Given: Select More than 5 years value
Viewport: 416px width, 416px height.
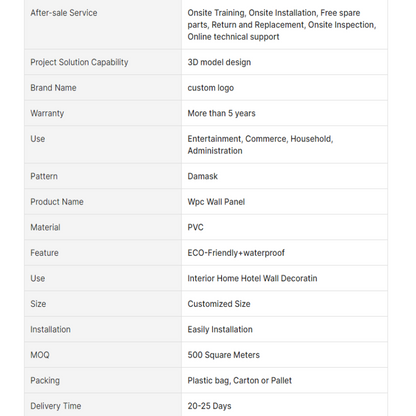Looking at the screenshot, I should (x=221, y=113).
